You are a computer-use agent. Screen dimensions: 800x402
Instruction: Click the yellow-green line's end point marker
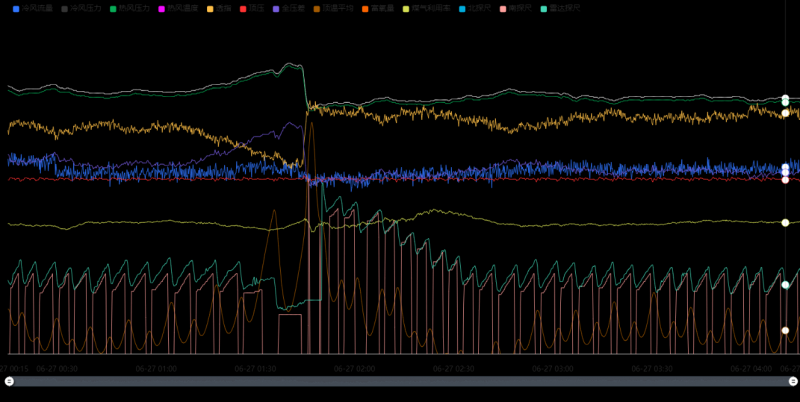point(786,222)
